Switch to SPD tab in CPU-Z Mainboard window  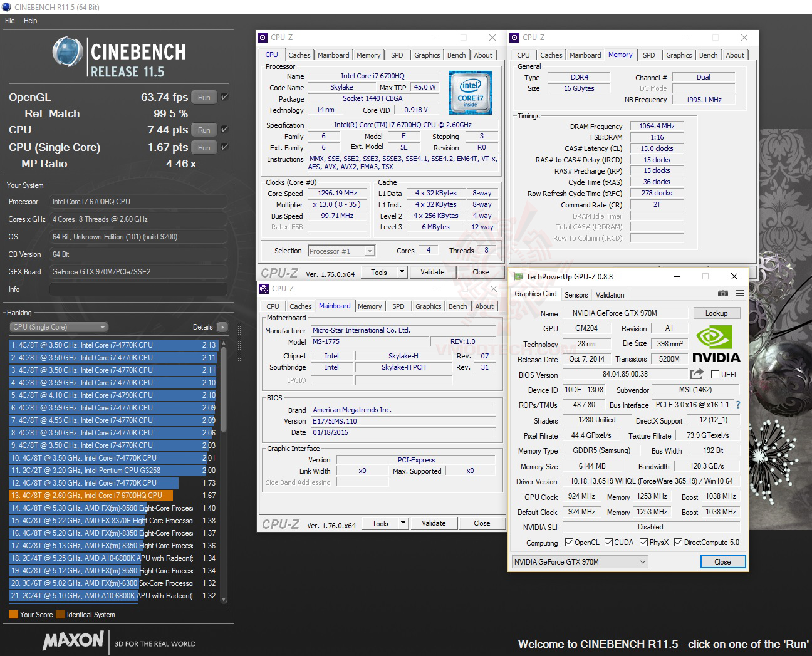tap(398, 306)
